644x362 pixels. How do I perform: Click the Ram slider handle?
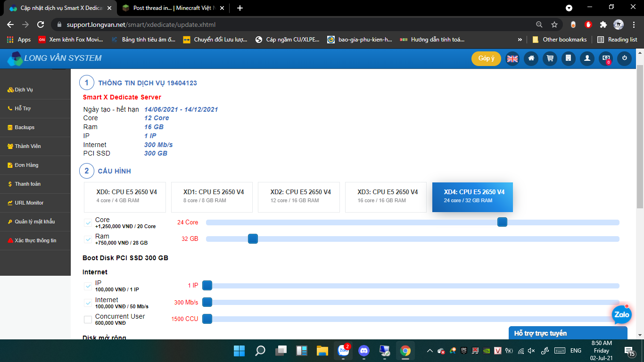(x=253, y=239)
